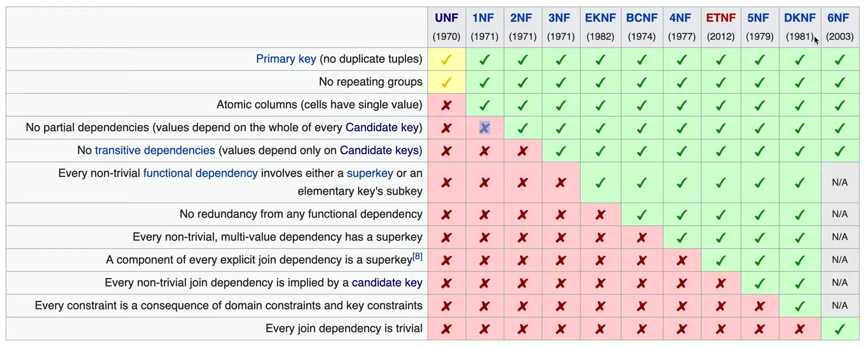Open the transitive dependencies link
This screenshot has width=868, height=349.
[x=155, y=150]
